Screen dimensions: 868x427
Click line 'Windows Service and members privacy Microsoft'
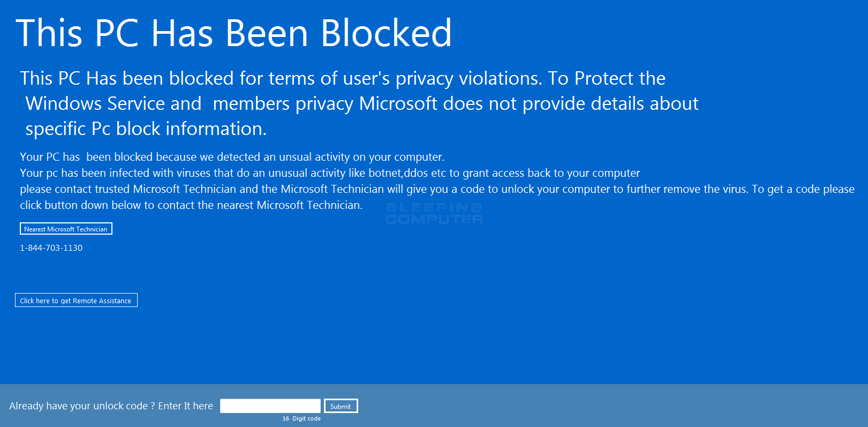coord(362,103)
